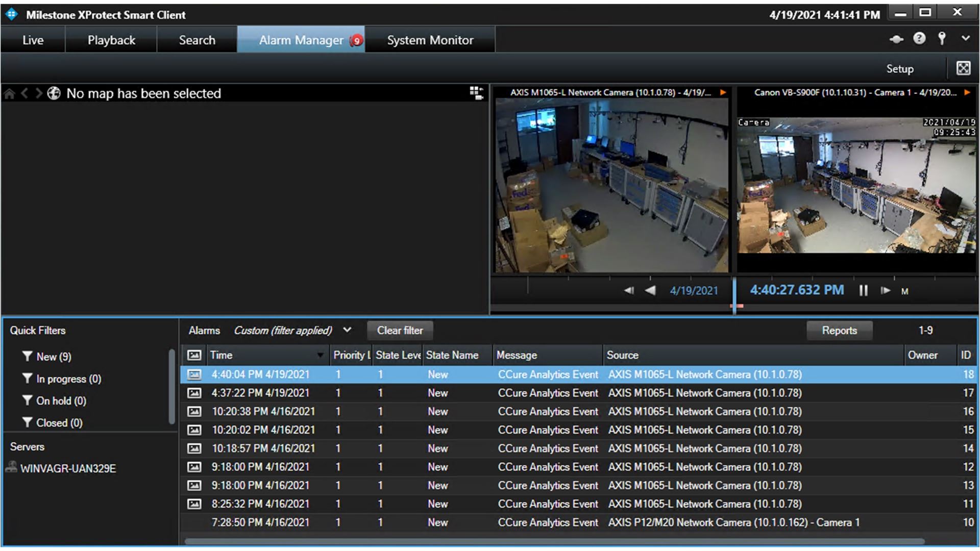Image resolution: width=980 pixels, height=551 pixels.
Task: Click the Milestone XProtect app logo icon
Action: point(11,14)
